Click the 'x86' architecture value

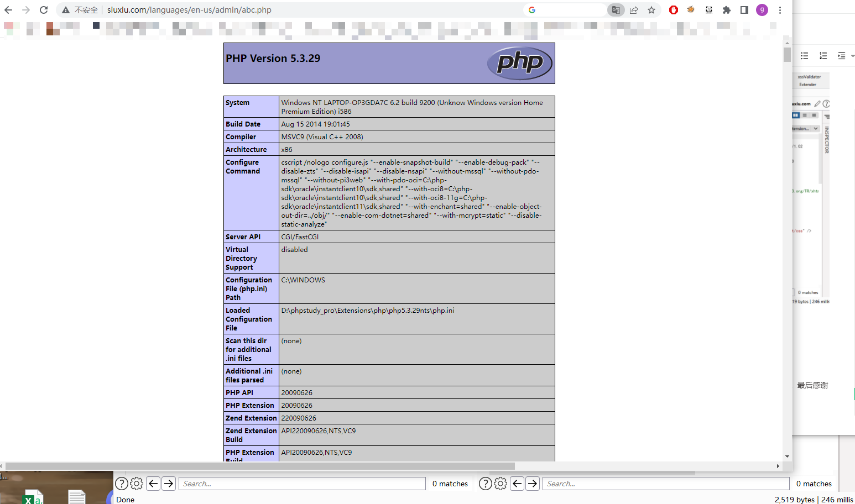click(x=286, y=150)
